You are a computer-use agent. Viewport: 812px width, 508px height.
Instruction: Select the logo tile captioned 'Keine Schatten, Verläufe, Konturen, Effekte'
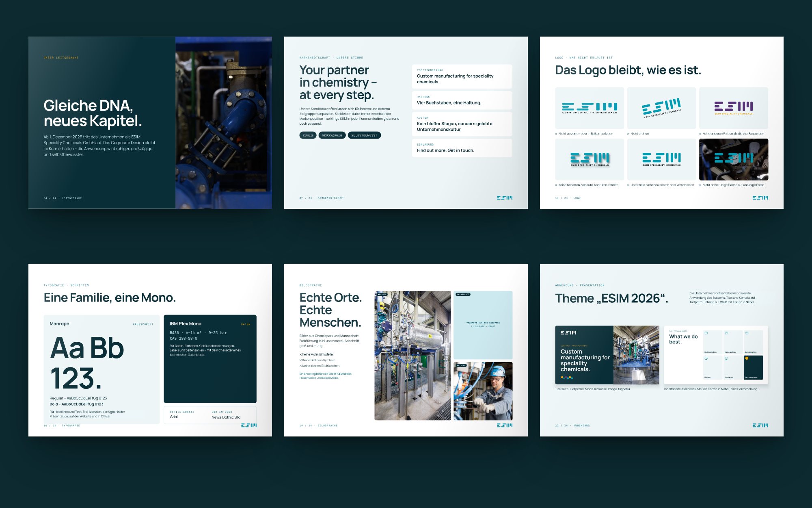[590, 159]
